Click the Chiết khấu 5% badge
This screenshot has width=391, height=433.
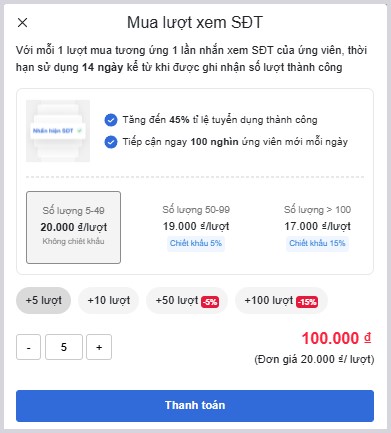[x=196, y=243]
